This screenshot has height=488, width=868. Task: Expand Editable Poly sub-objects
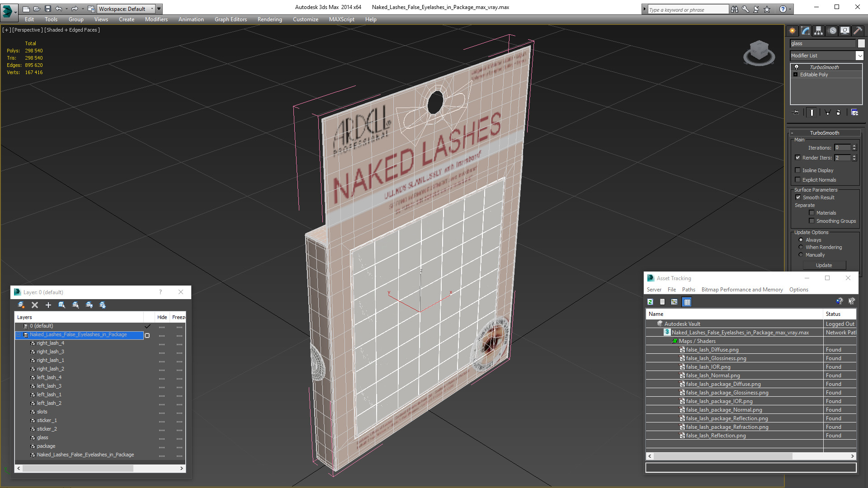pos(795,75)
